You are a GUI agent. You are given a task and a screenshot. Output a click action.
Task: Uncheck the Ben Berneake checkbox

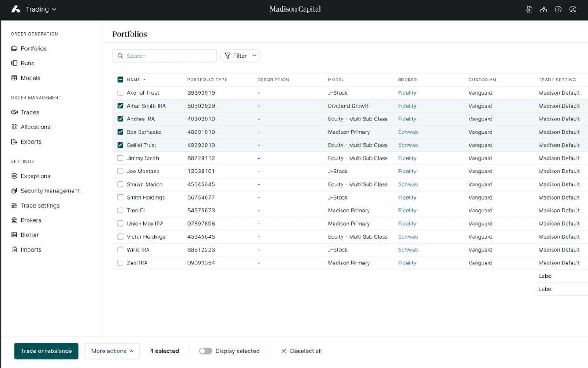[120, 132]
